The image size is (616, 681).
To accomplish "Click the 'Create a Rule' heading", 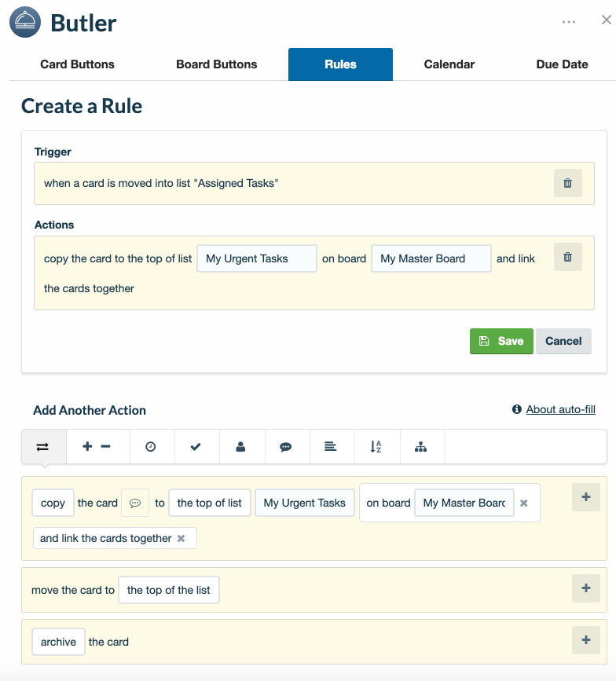I will click(82, 106).
